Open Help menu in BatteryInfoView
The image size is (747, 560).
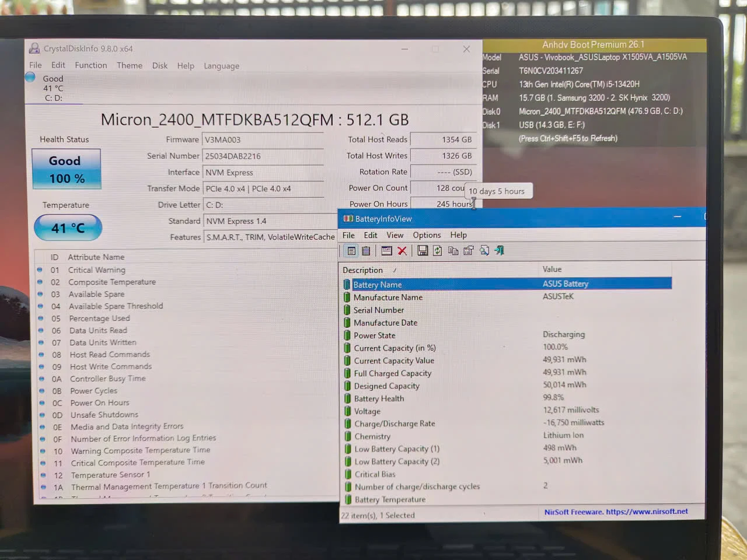[459, 235]
